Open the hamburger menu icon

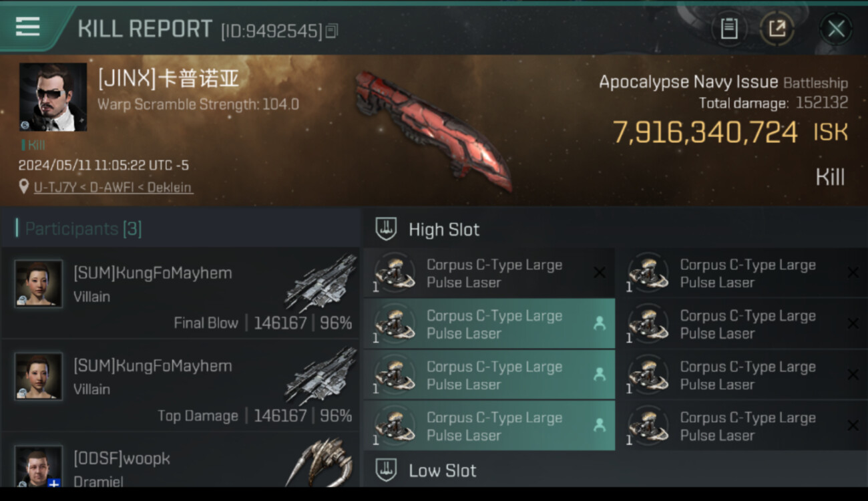27,27
